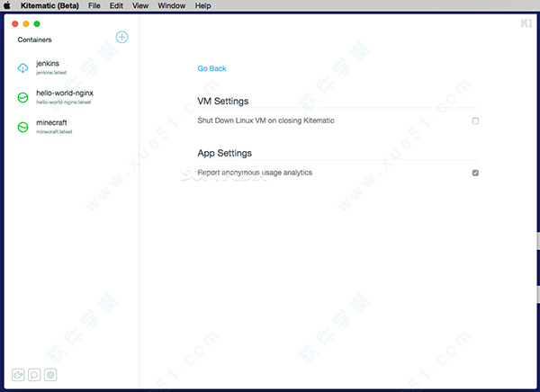Enable Shut Down Linux VM on closing checkbox
This screenshot has width=540, height=392.
475,120
